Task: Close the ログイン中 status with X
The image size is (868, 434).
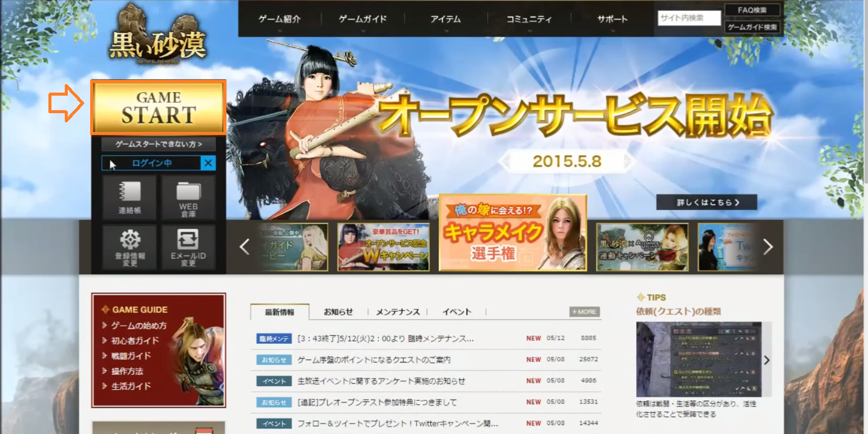Action: pyautogui.click(x=208, y=163)
